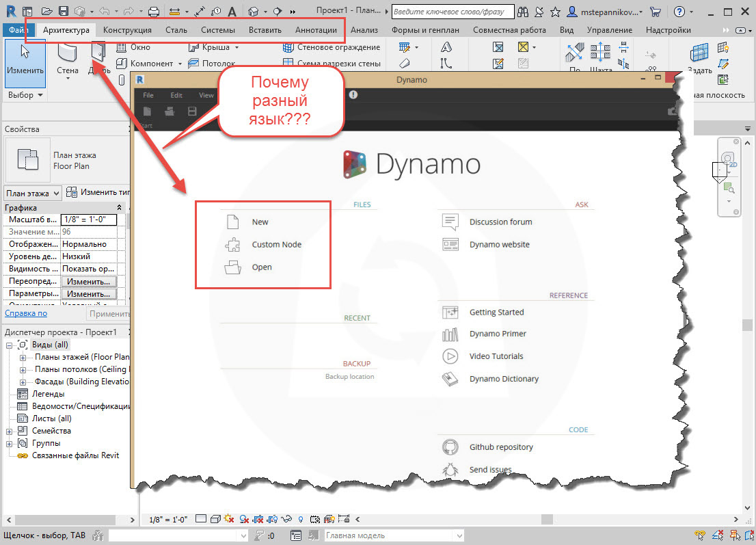Select the Стеновое ограждение curtain system tool
Image resolution: width=756 pixels, height=545 pixels.
point(332,47)
